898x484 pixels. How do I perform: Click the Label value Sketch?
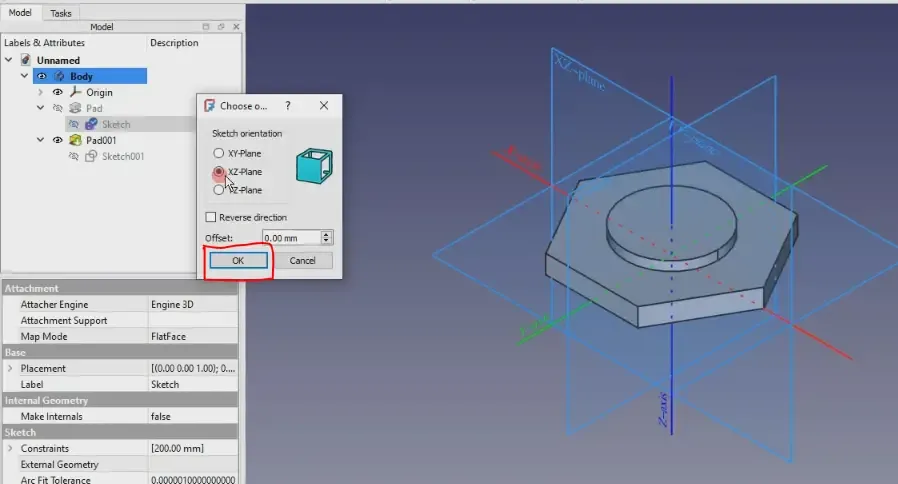[x=193, y=385]
